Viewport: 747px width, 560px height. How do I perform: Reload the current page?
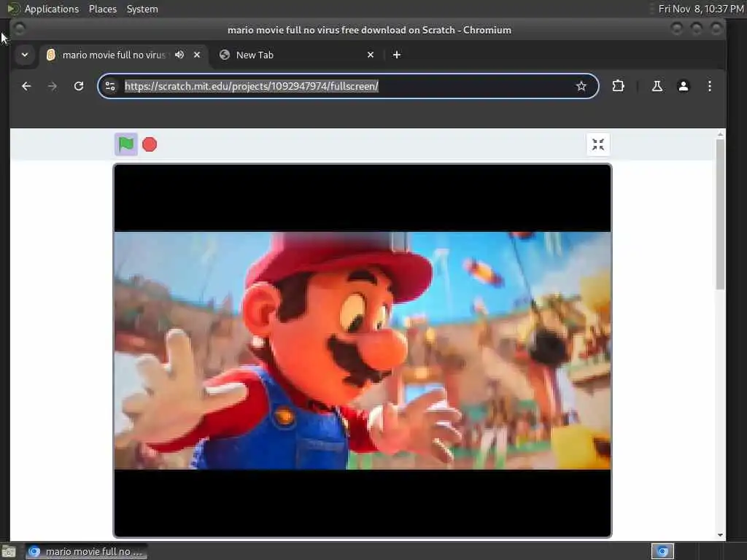(x=79, y=86)
